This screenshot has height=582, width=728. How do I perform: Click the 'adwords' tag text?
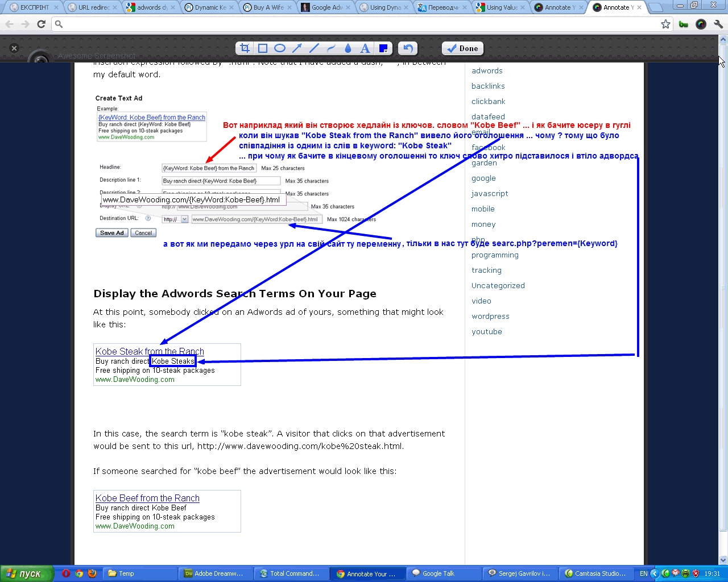point(487,71)
